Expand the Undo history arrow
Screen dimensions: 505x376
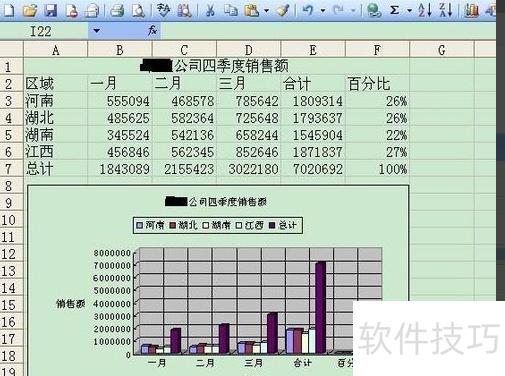(323, 11)
